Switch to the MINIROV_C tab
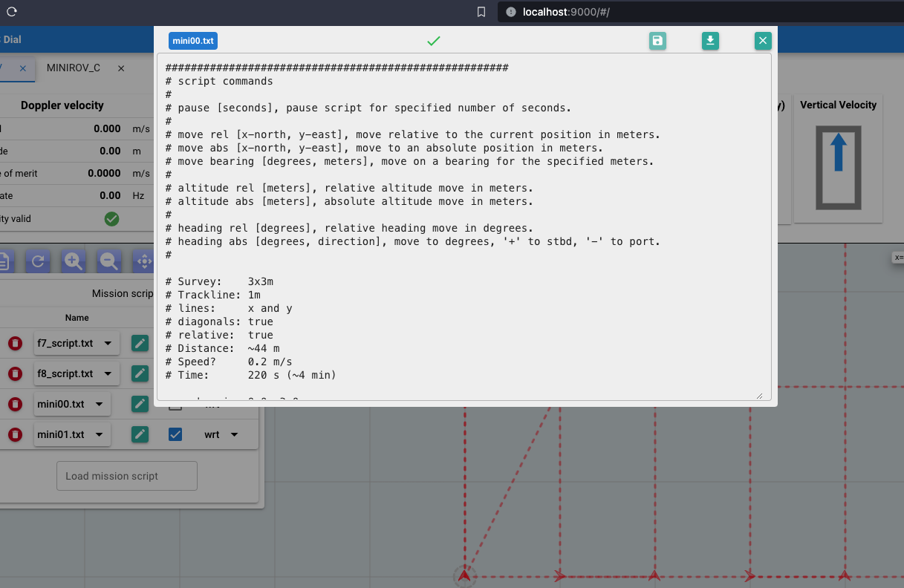This screenshot has width=904, height=588. (x=73, y=68)
